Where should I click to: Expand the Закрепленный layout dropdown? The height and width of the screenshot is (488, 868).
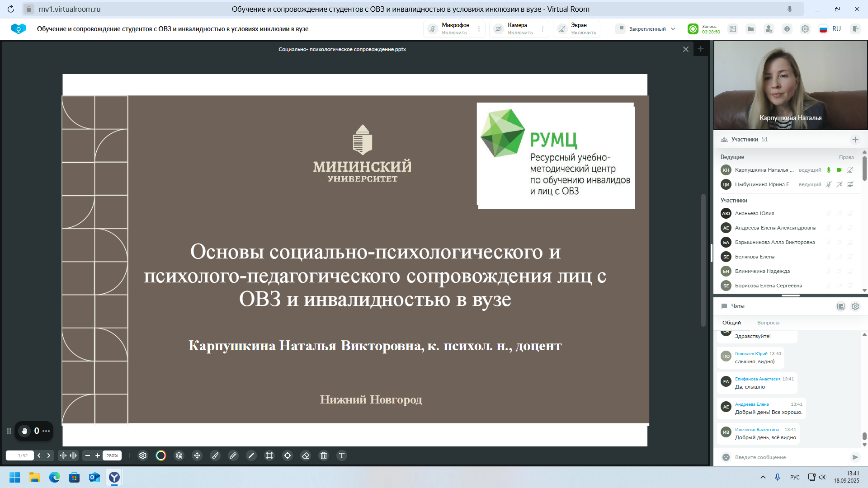(x=646, y=29)
